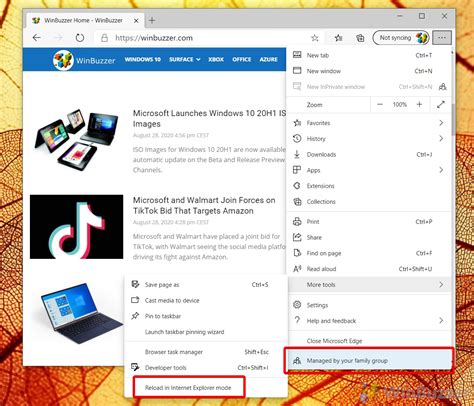Click the Settings and more ellipsis button
Image resolution: width=474 pixels, height=406 pixels.
coord(442,38)
